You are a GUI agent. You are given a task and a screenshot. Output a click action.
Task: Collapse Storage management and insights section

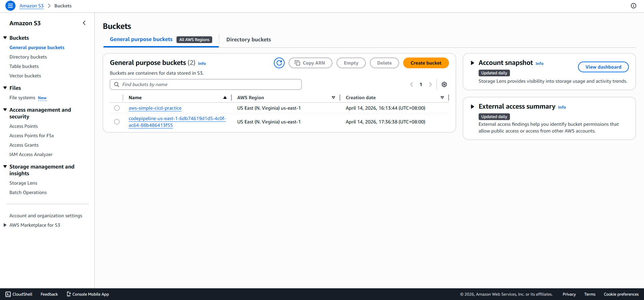click(5, 166)
